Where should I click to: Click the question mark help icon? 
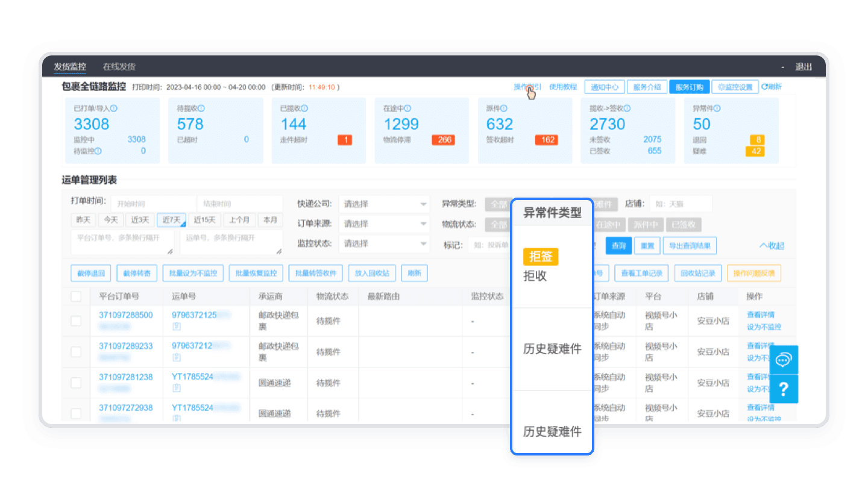click(784, 390)
